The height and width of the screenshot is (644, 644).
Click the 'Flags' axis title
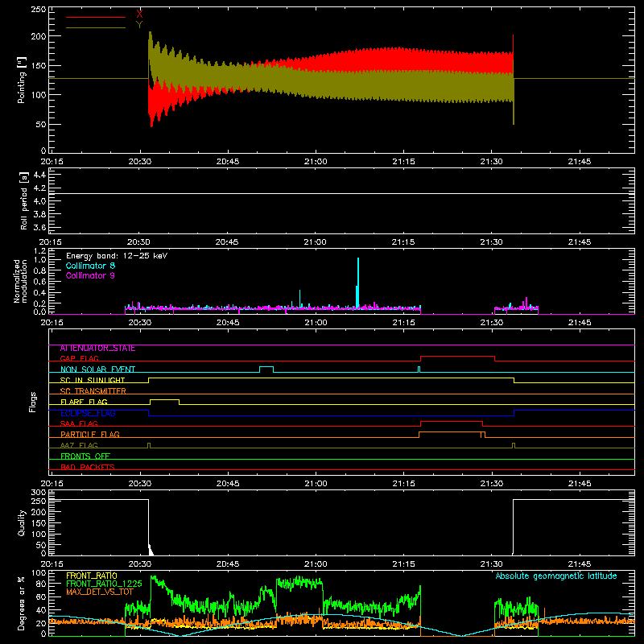pos(32,402)
